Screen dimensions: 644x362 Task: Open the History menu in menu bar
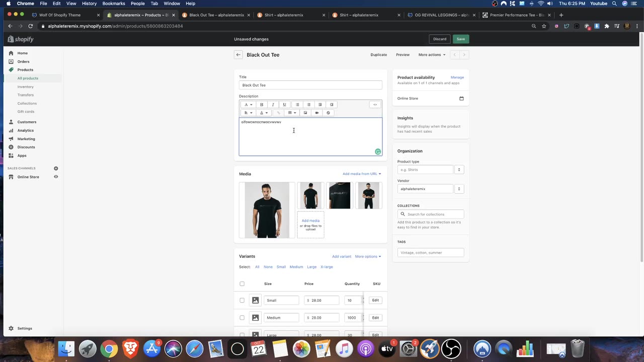tap(89, 4)
